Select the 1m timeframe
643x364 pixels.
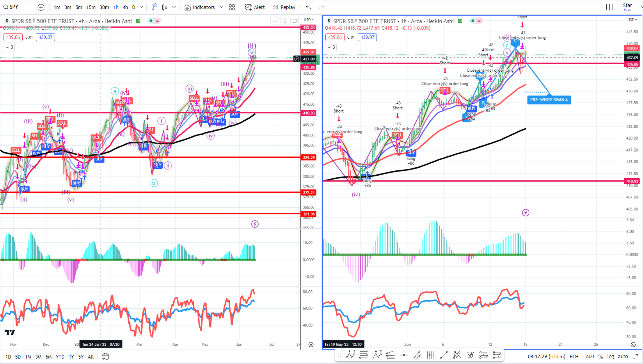(x=57, y=7)
